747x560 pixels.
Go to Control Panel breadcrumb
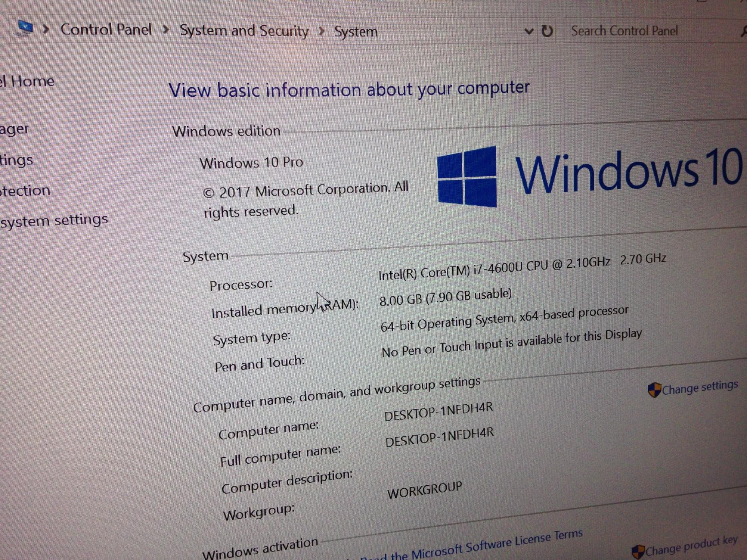tap(106, 29)
